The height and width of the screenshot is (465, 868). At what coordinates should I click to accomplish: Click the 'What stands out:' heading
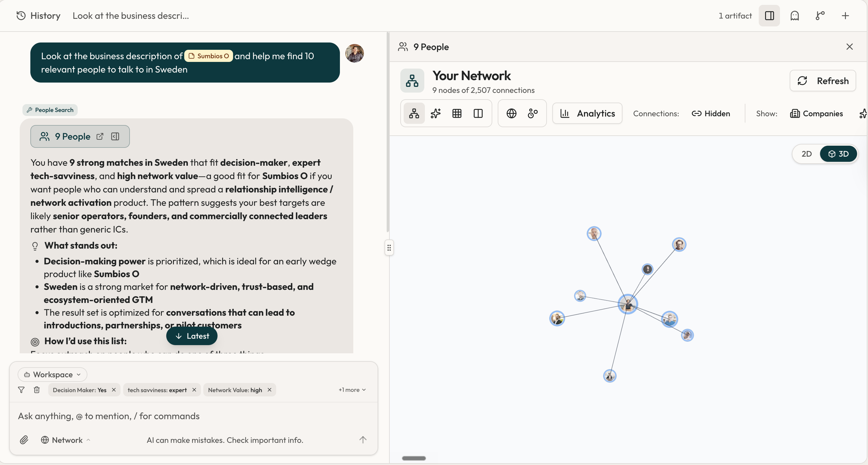(x=81, y=245)
